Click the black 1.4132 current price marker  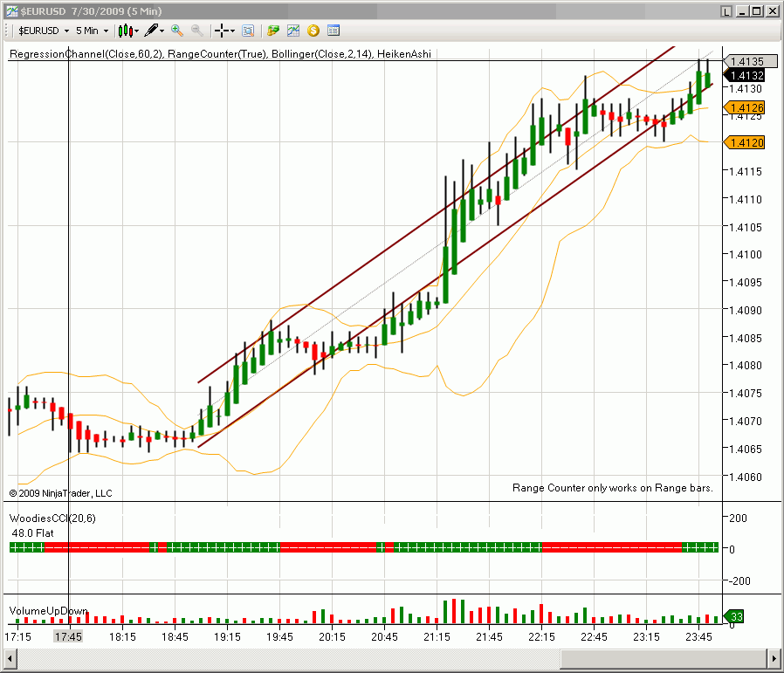745,75
